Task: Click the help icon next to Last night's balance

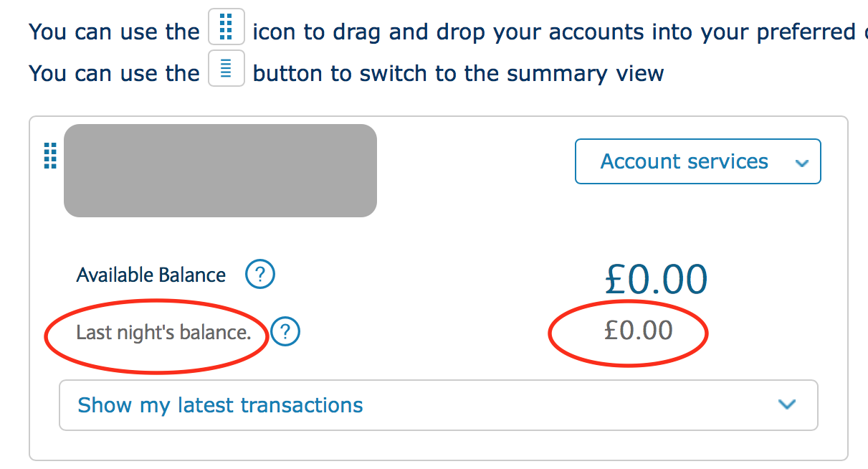Action: coord(285,331)
